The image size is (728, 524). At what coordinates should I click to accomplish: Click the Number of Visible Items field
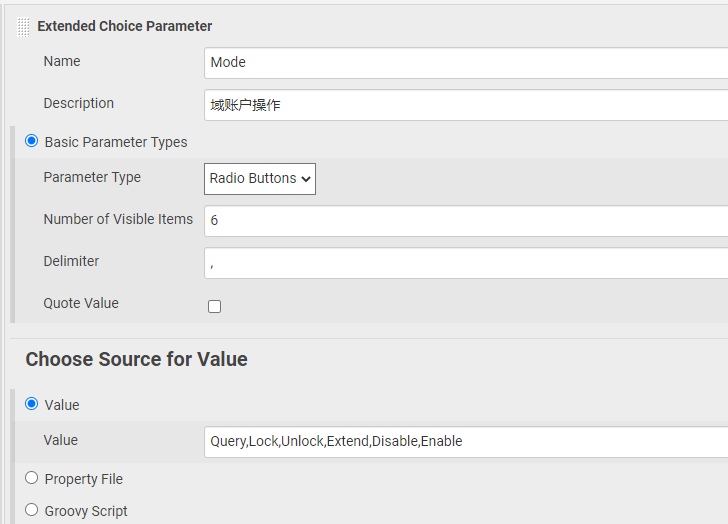point(466,221)
